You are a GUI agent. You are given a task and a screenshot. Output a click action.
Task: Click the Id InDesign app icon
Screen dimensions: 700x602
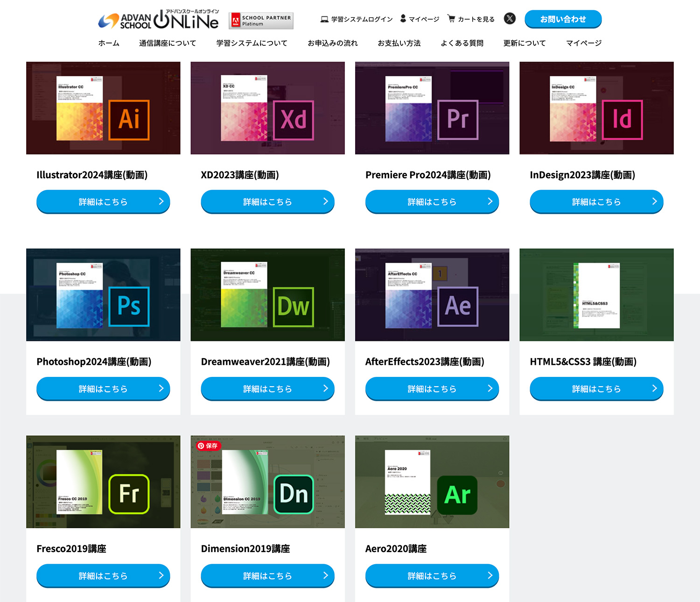click(x=623, y=120)
